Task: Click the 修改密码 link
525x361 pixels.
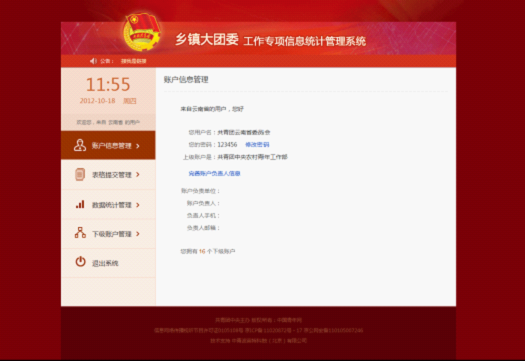Action: click(257, 145)
